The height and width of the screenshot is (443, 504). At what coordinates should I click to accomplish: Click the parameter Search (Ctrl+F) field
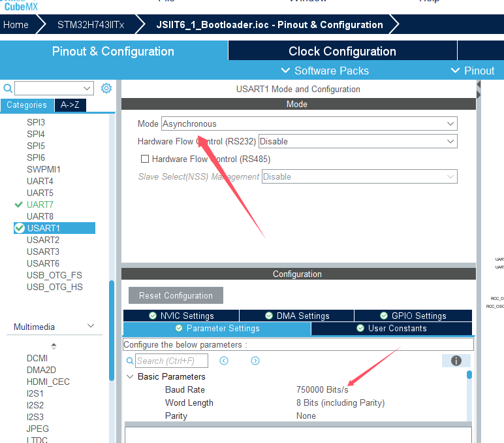pos(172,361)
